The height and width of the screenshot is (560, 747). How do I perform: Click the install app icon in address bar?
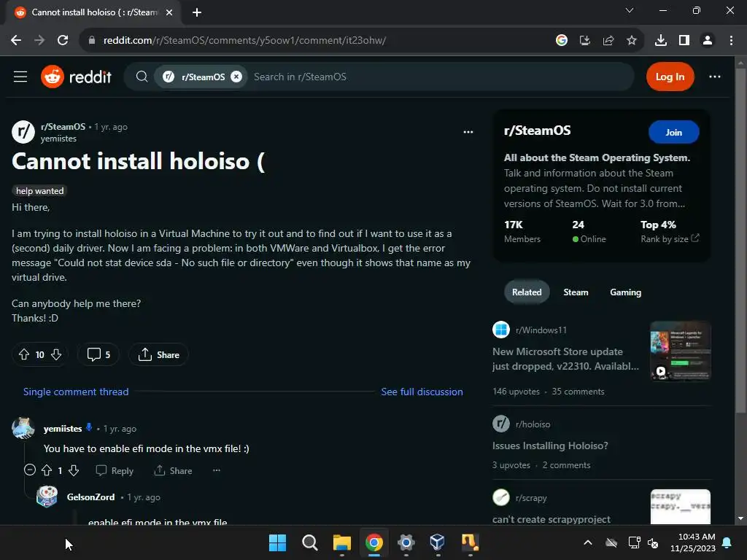click(x=584, y=41)
